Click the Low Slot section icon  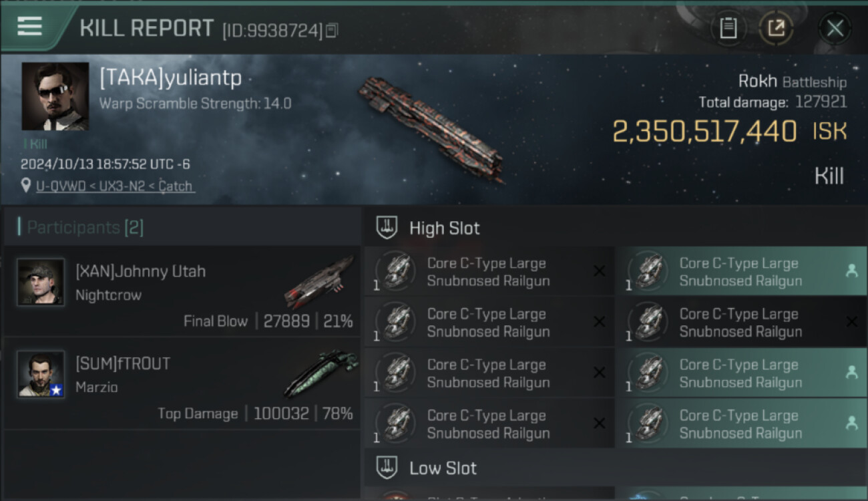[x=387, y=468]
